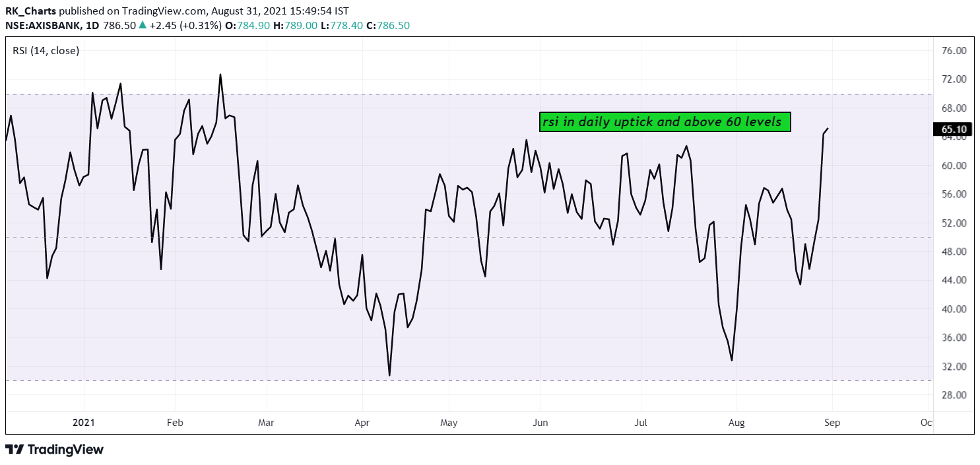This screenshot has height=465, width=980.
Task: Click the Sep label on the time axis
Action: click(832, 422)
